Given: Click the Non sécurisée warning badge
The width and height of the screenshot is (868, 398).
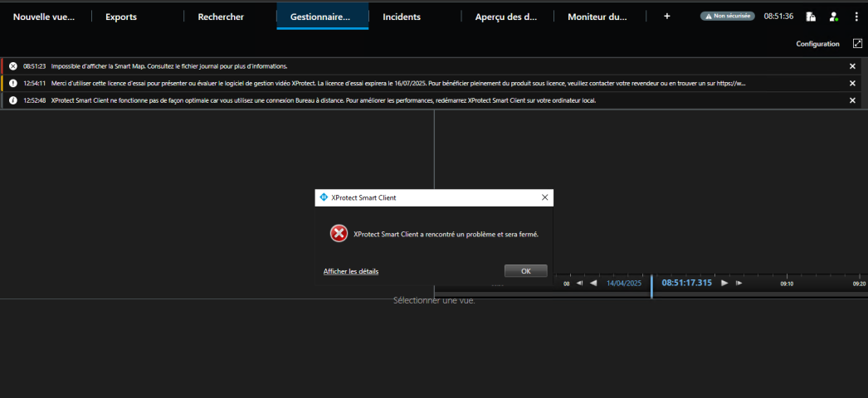Looking at the screenshot, I should 728,16.
